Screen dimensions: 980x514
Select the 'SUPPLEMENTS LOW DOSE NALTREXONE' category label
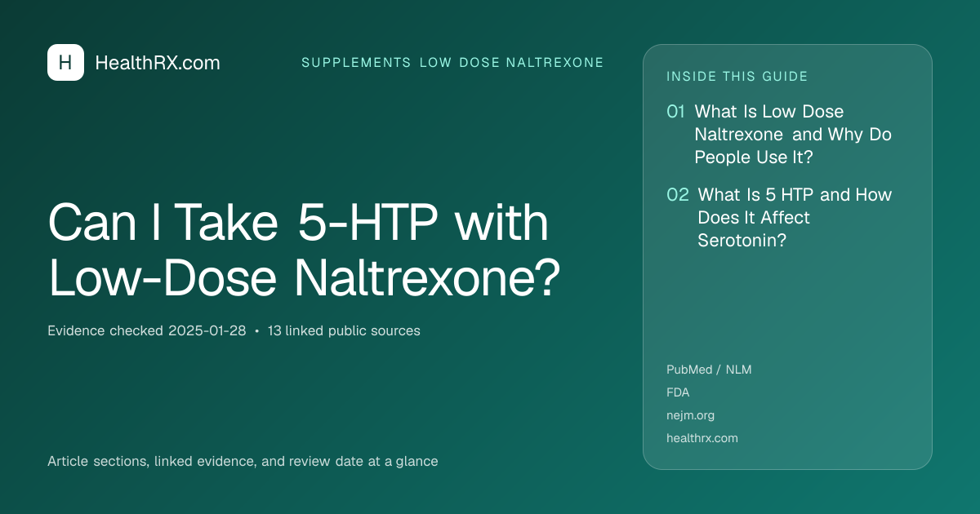[x=452, y=63]
